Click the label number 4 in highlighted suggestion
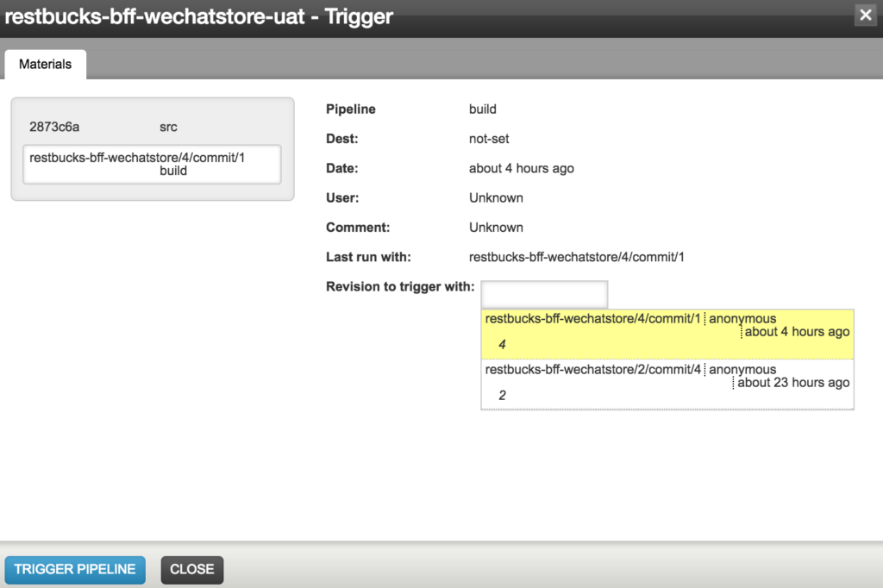This screenshot has height=588, width=883. click(x=503, y=345)
